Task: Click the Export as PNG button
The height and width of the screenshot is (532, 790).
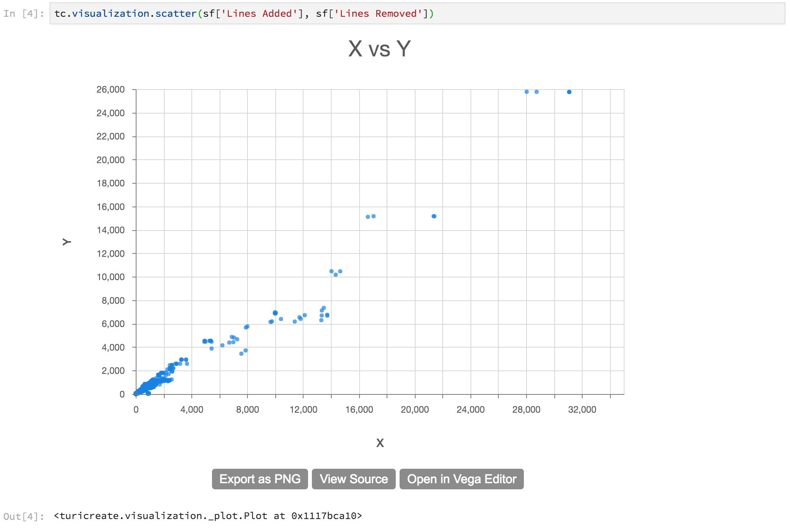Action: (259, 479)
